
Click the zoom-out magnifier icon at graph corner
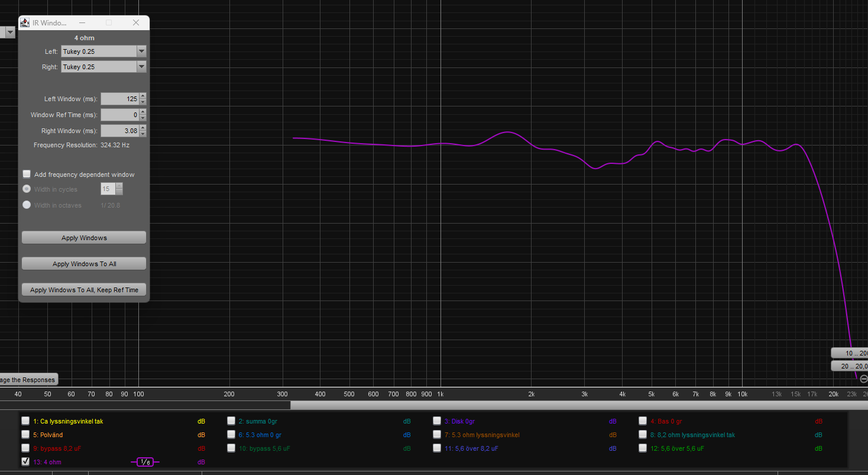tap(863, 379)
